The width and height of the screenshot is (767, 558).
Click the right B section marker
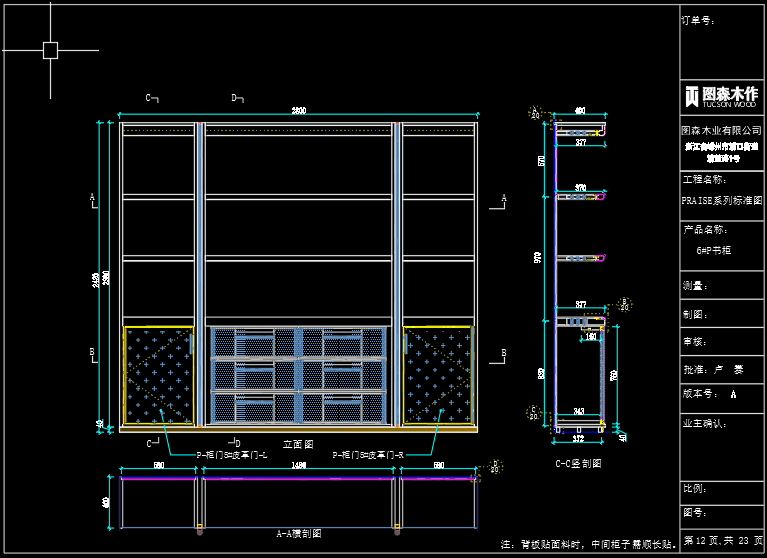(502, 355)
